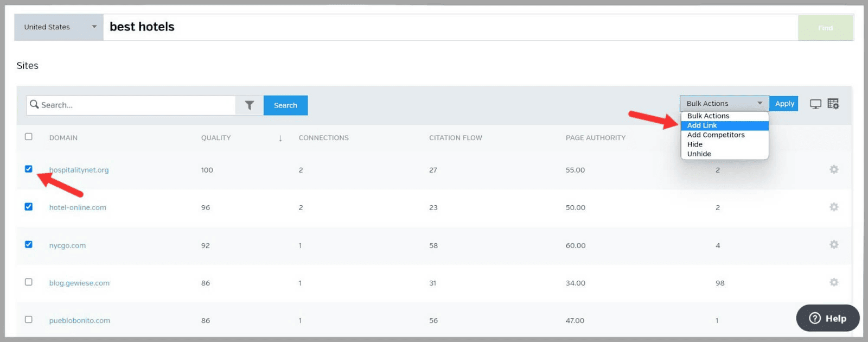
Task: Open the pueblobonito.com domain link
Action: 79,321
